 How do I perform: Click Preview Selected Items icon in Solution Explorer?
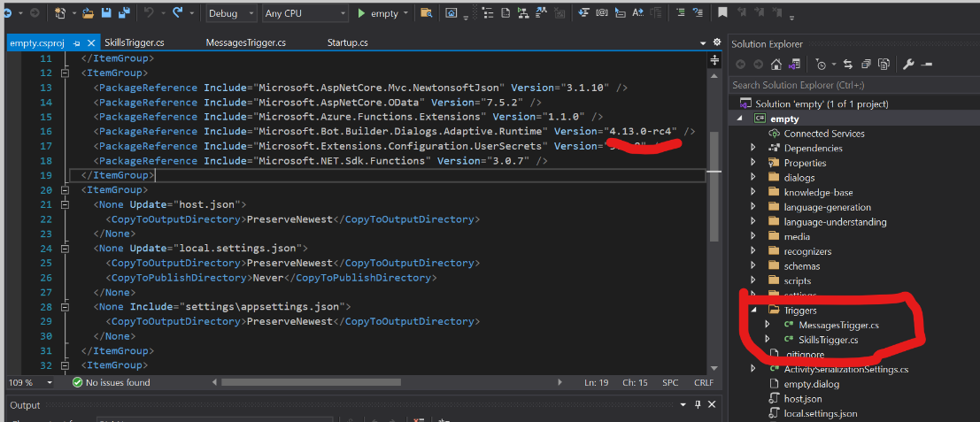click(x=926, y=64)
